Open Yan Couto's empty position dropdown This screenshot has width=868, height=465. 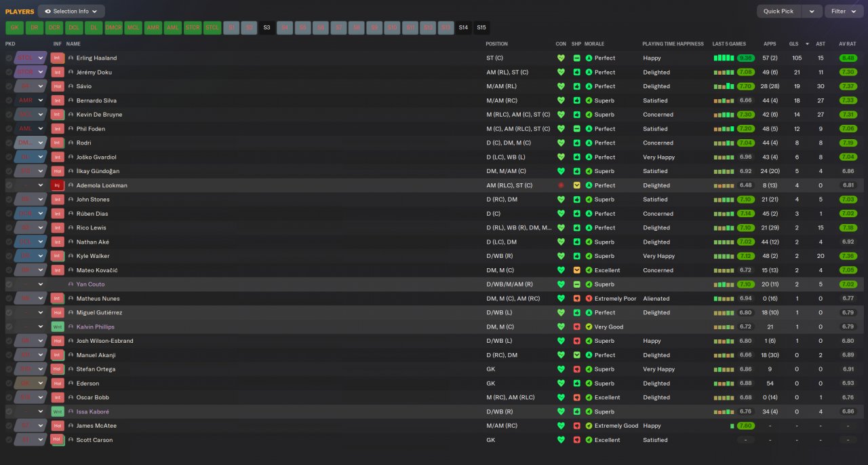(x=31, y=284)
